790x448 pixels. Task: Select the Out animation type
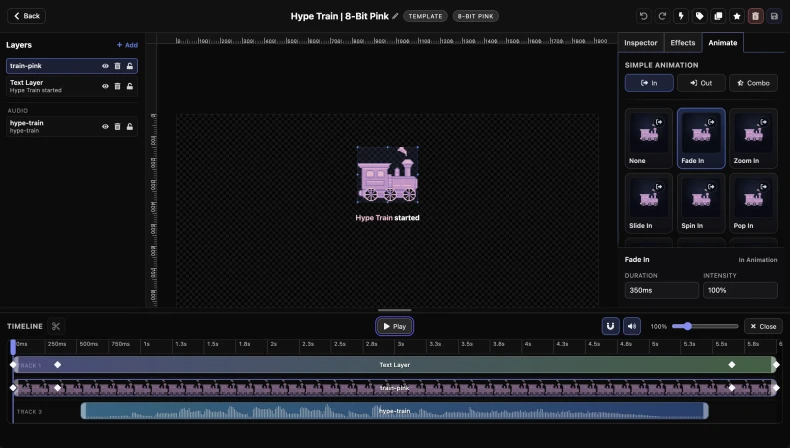pyautogui.click(x=701, y=83)
